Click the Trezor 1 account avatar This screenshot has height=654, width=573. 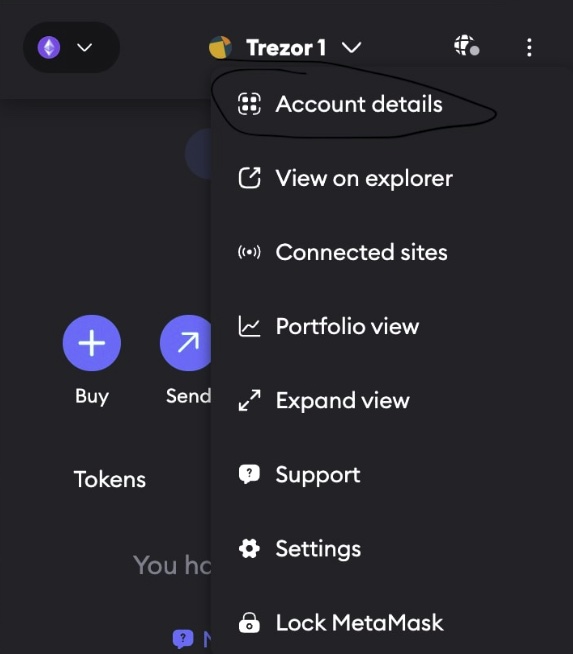(x=220, y=47)
